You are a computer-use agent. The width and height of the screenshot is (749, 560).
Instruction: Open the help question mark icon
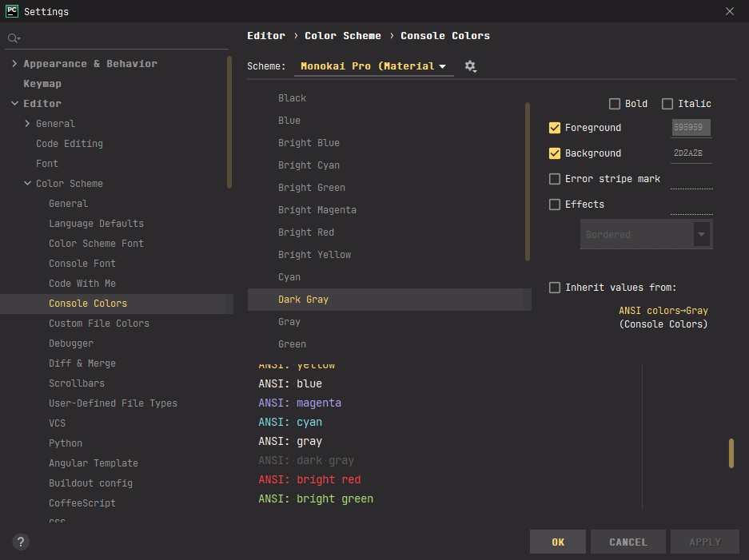click(x=22, y=542)
